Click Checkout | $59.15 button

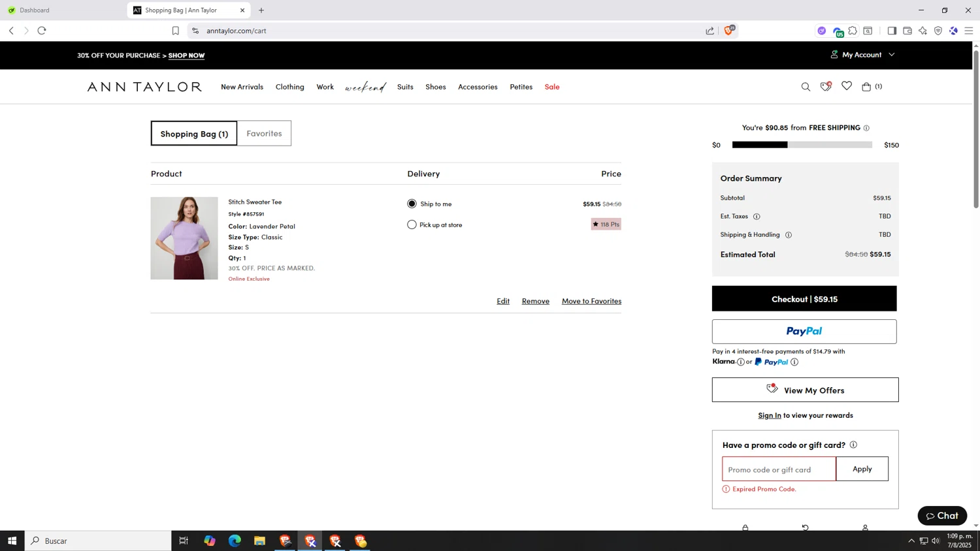pyautogui.click(x=804, y=299)
